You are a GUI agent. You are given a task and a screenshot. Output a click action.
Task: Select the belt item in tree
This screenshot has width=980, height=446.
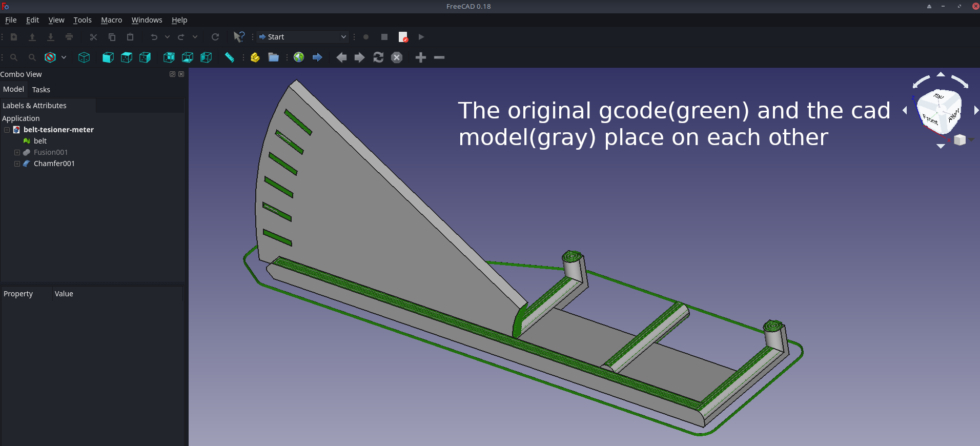point(40,141)
